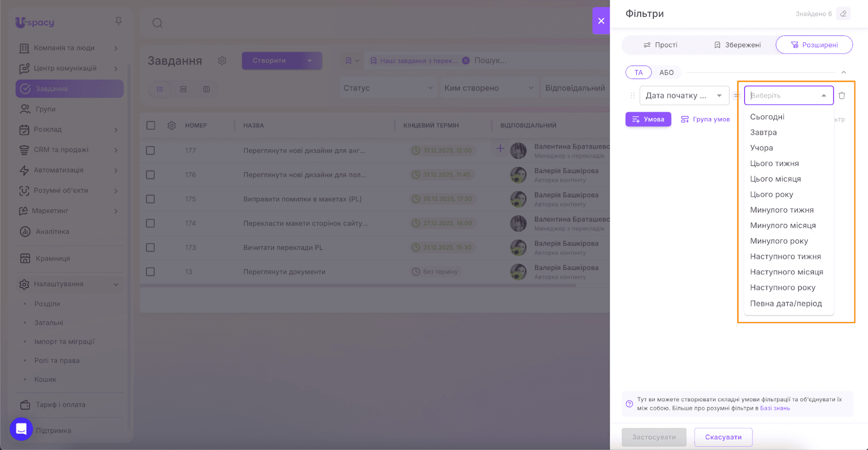868x450 pixels.
Task: Choose Певна дата/період option
Action: coord(789,304)
